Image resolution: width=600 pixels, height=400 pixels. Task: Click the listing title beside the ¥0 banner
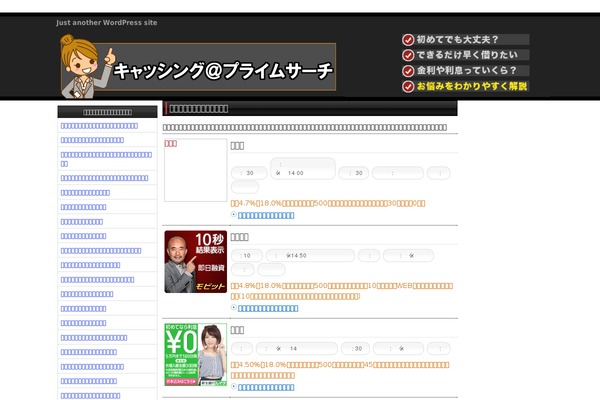pyautogui.click(x=237, y=330)
